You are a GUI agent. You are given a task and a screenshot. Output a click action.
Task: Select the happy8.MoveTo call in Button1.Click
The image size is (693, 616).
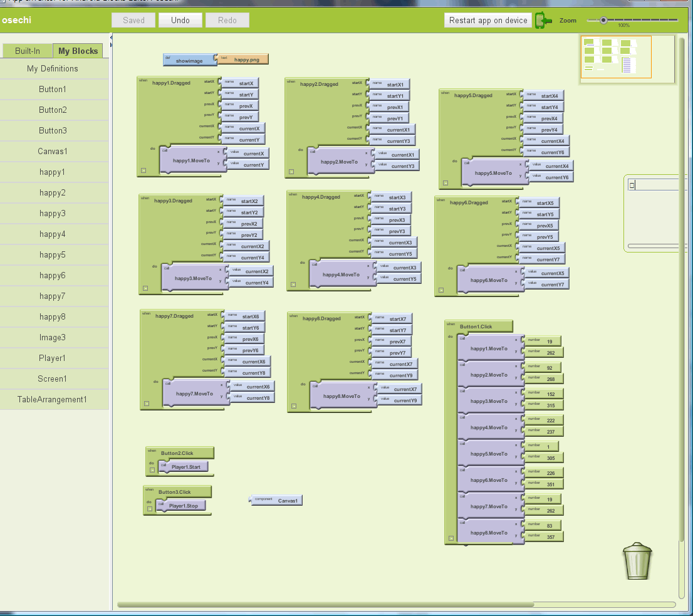point(490,533)
